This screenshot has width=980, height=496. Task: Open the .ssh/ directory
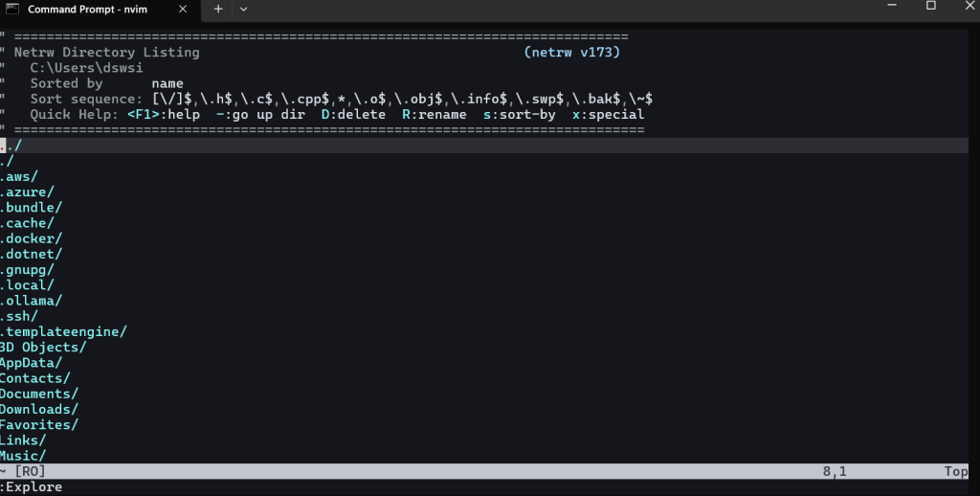point(19,316)
